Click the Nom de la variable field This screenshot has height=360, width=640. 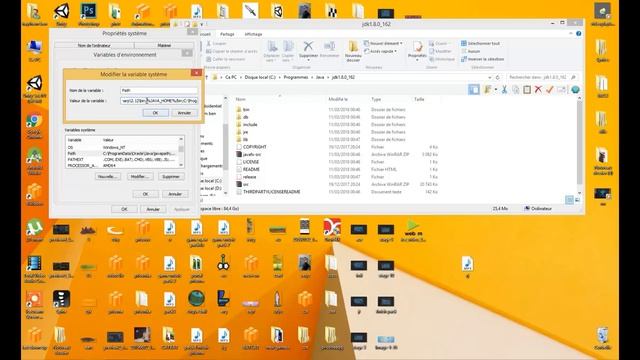coord(159,90)
